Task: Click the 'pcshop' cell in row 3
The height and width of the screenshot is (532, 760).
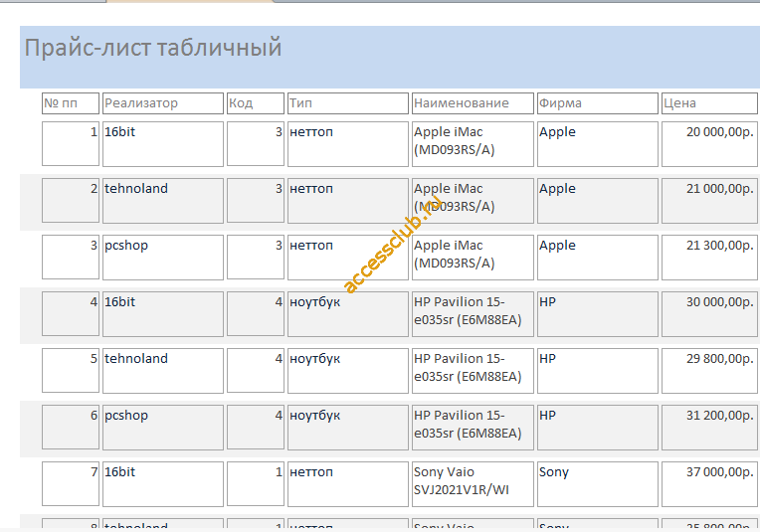Action: point(163,258)
